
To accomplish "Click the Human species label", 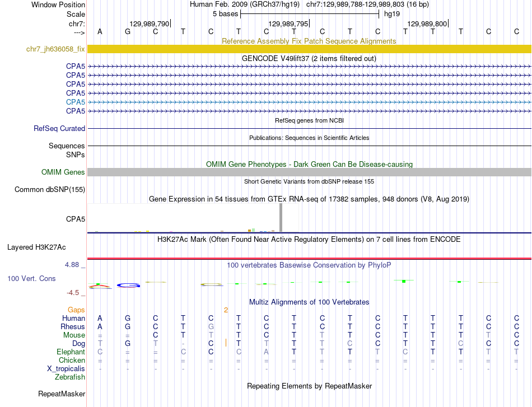I will tap(73, 319).
